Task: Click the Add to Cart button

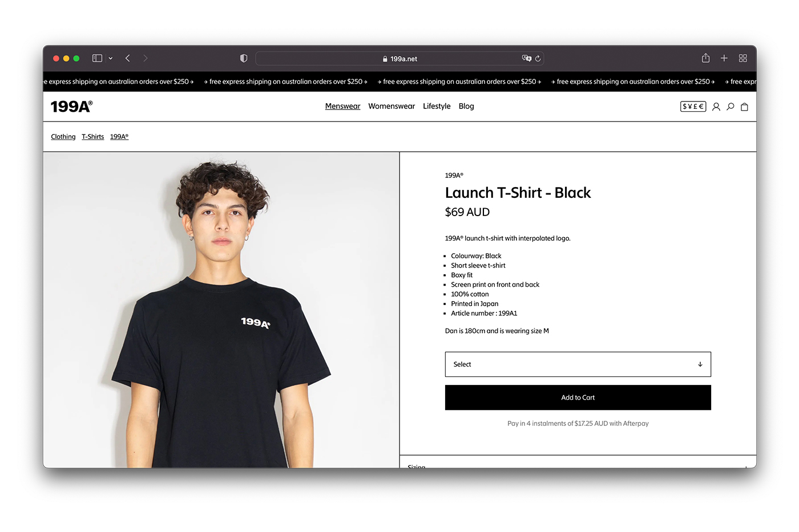Action: pyautogui.click(x=578, y=397)
